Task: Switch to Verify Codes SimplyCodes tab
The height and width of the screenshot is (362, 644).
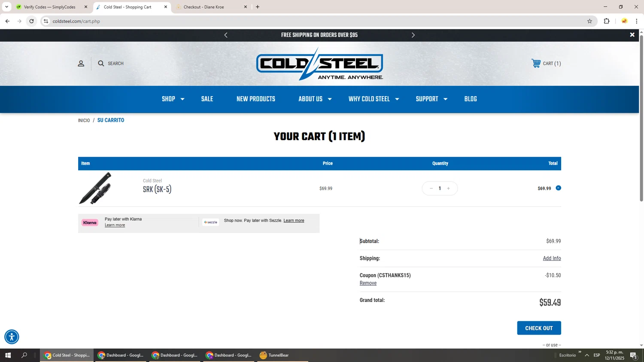Action: tap(49, 7)
